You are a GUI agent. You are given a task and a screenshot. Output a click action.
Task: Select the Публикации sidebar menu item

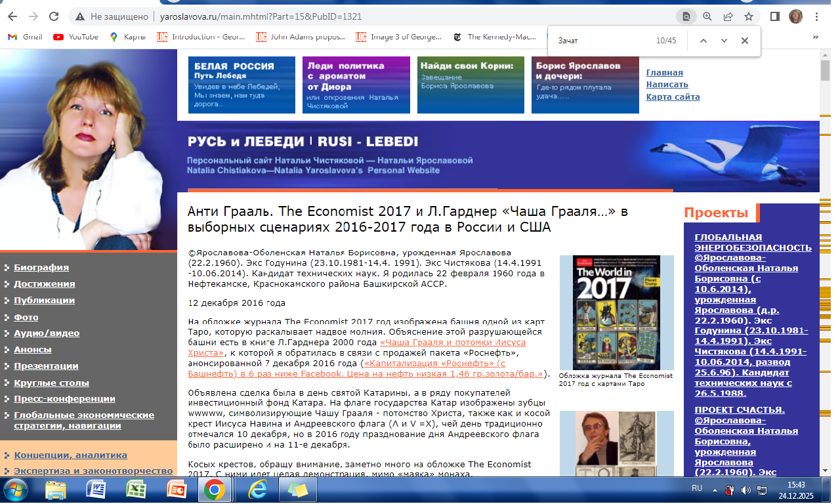[44, 300]
